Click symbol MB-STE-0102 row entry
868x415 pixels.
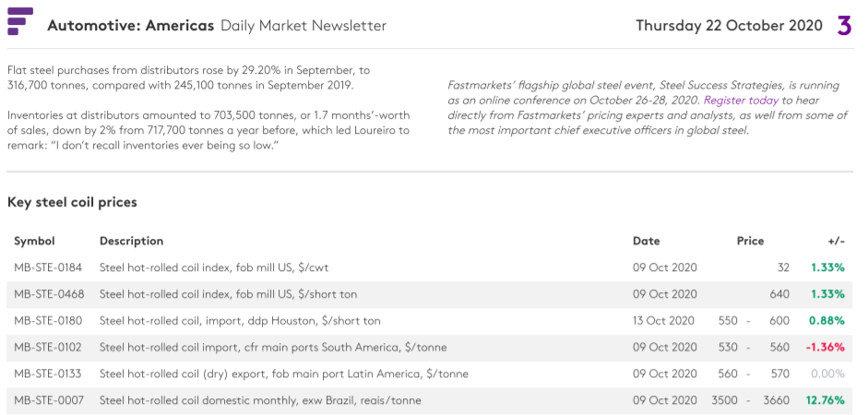pyautogui.click(x=48, y=347)
